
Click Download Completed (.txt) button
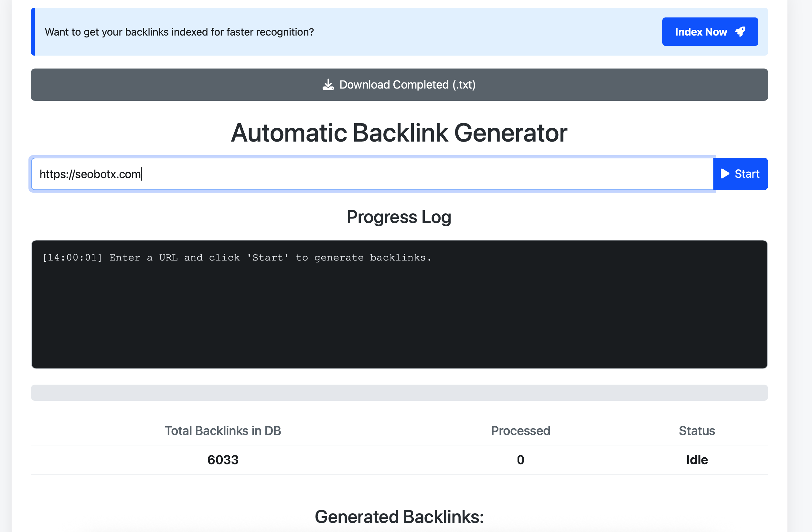click(x=399, y=85)
